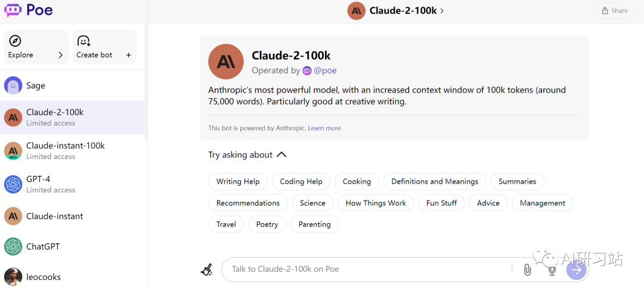This screenshot has height=287, width=644.
Task: Expand the Explore arrow chevron
Action: click(60, 55)
